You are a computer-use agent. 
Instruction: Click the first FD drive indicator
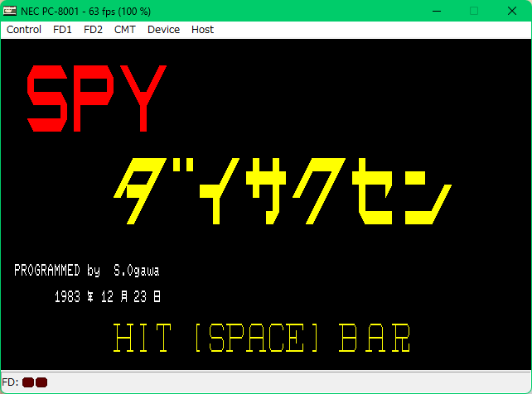point(28,382)
